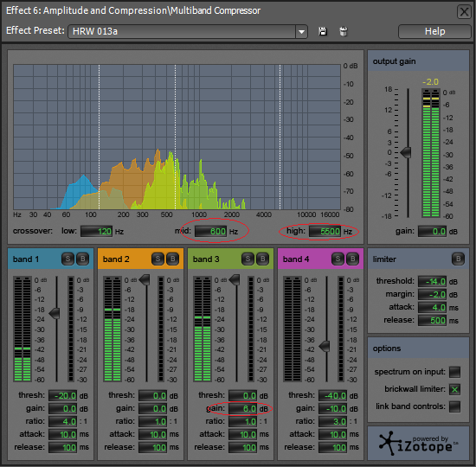Edit band 2 release value field
Viewport: 476px width, 467px height.
click(152, 447)
